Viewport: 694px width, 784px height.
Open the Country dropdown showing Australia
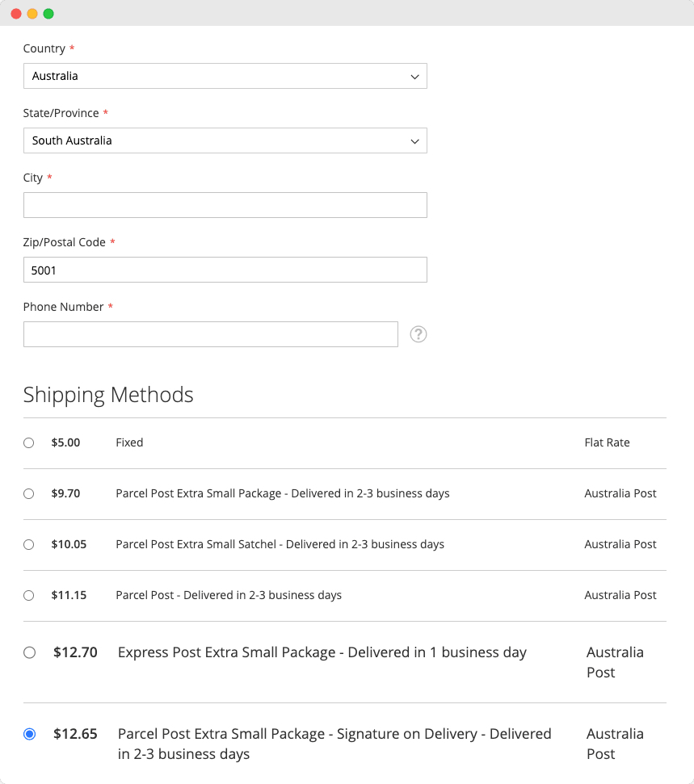(x=225, y=76)
